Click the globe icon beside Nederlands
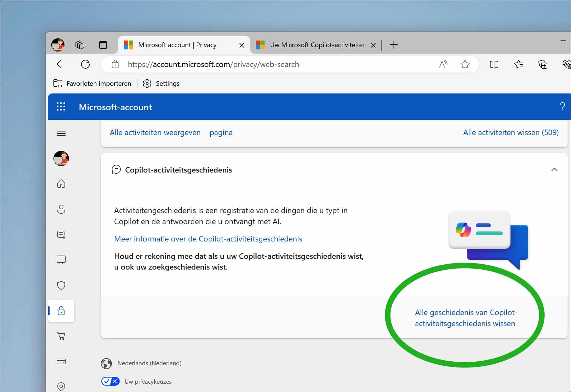 106,363
